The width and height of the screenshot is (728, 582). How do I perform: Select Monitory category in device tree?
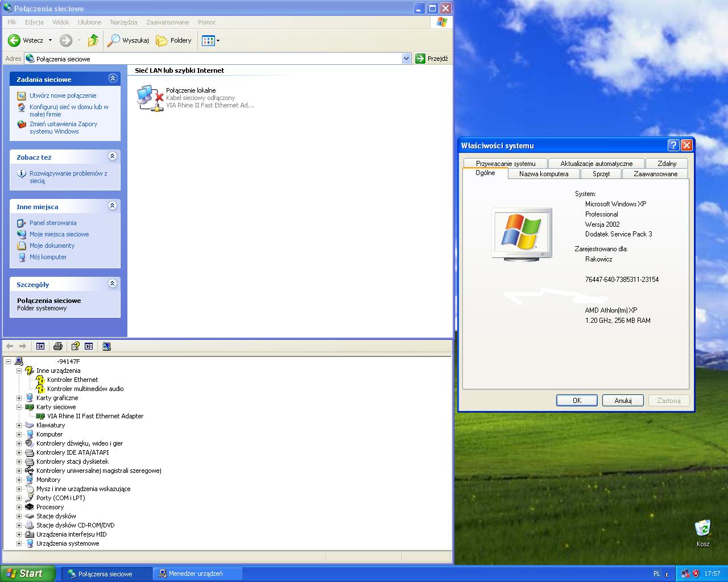[x=48, y=480]
